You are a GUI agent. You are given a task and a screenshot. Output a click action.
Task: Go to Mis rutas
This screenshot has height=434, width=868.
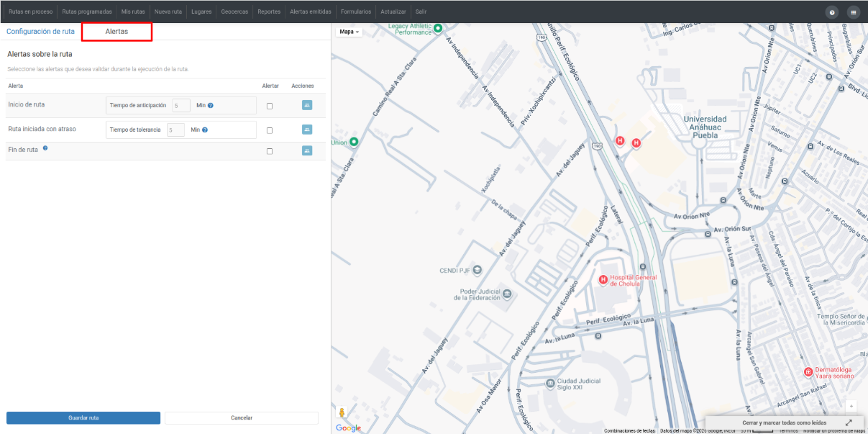click(x=133, y=12)
